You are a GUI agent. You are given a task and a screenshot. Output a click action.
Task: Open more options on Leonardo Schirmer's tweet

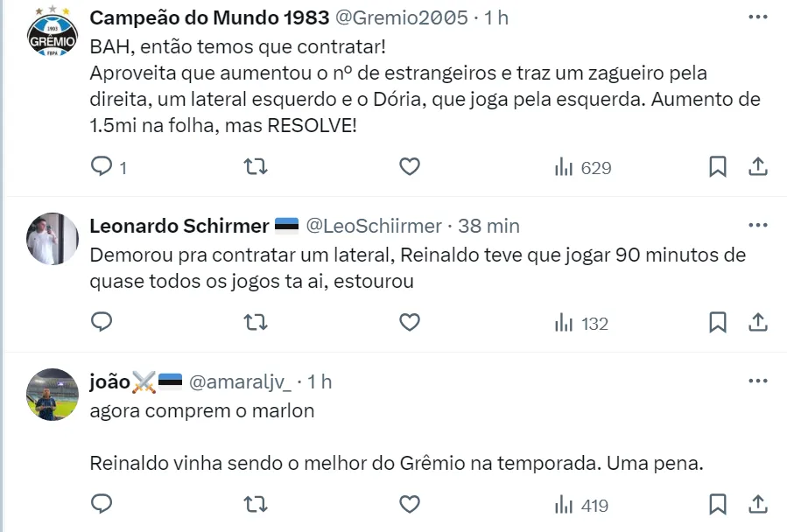[x=758, y=226]
